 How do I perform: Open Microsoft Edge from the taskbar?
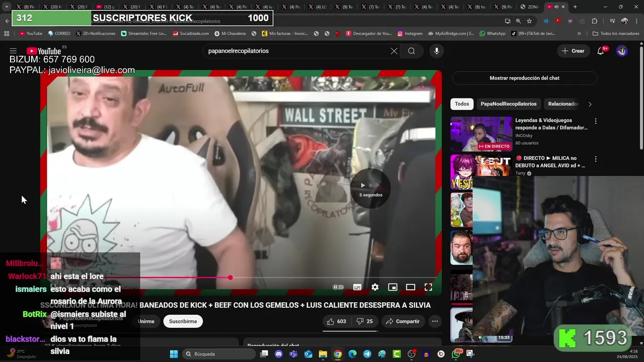[352, 354]
